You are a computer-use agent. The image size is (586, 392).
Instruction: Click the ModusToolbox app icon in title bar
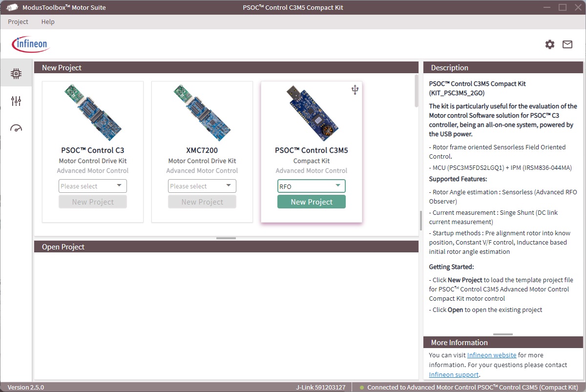pos(12,7)
